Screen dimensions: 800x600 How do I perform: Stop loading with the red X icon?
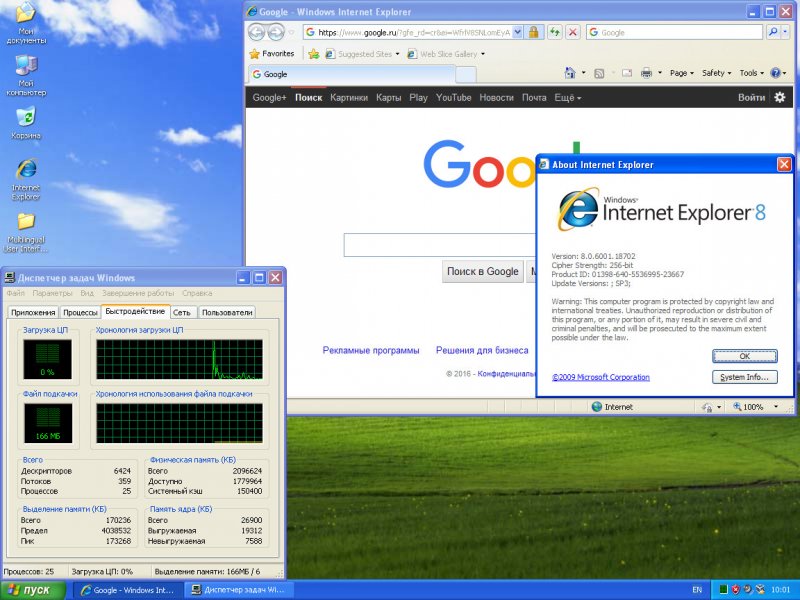coord(573,33)
